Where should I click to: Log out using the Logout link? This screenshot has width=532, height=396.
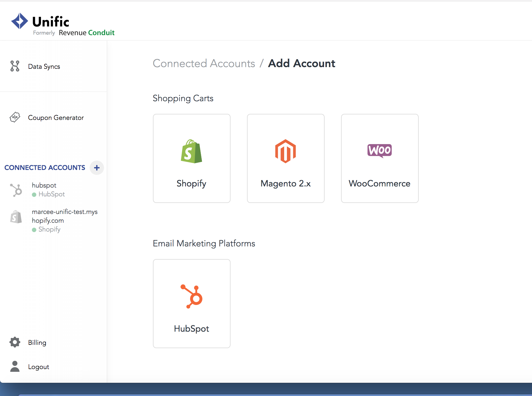coord(39,367)
